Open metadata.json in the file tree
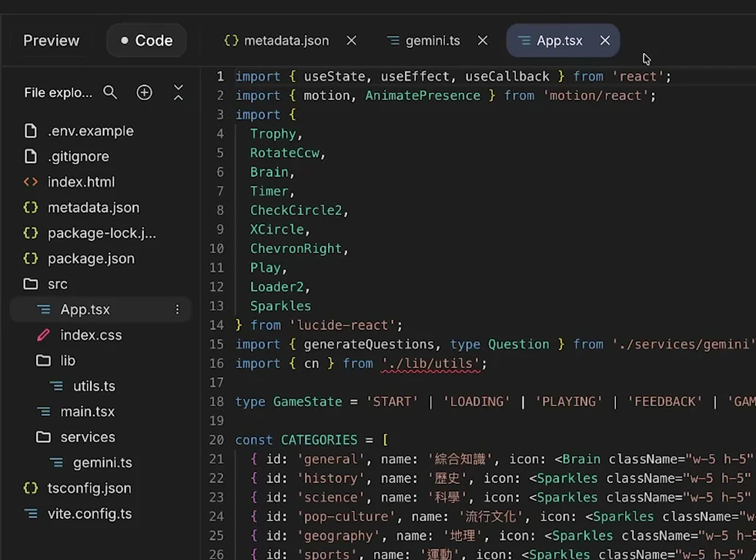This screenshot has height=560, width=756. 93,207
